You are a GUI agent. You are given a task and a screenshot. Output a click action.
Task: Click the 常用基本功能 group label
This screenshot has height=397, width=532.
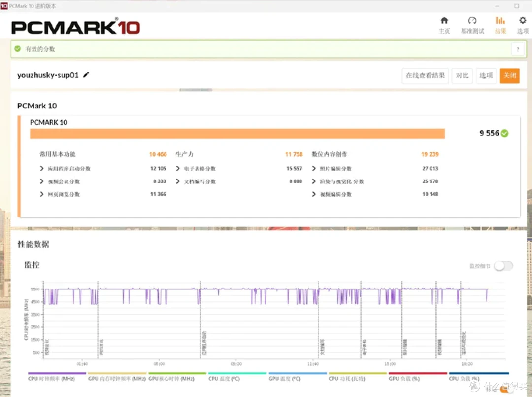coord(58,154)
